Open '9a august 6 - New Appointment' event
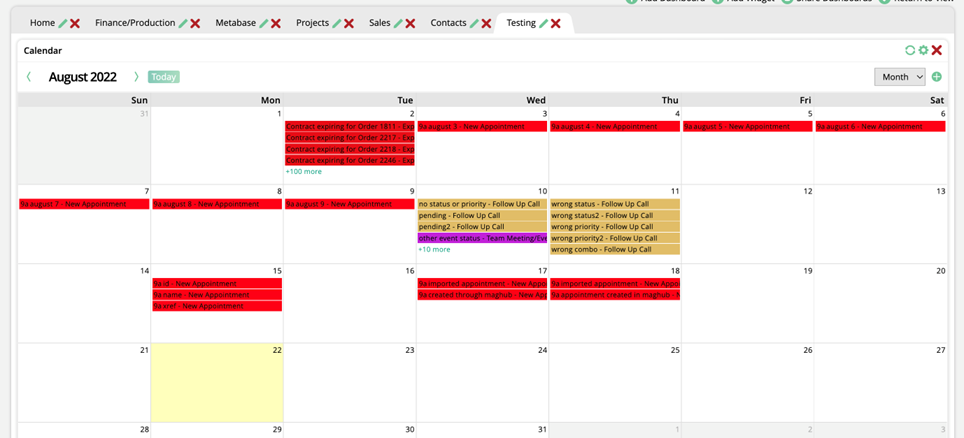Screen dimensions: 964x438 880,127
